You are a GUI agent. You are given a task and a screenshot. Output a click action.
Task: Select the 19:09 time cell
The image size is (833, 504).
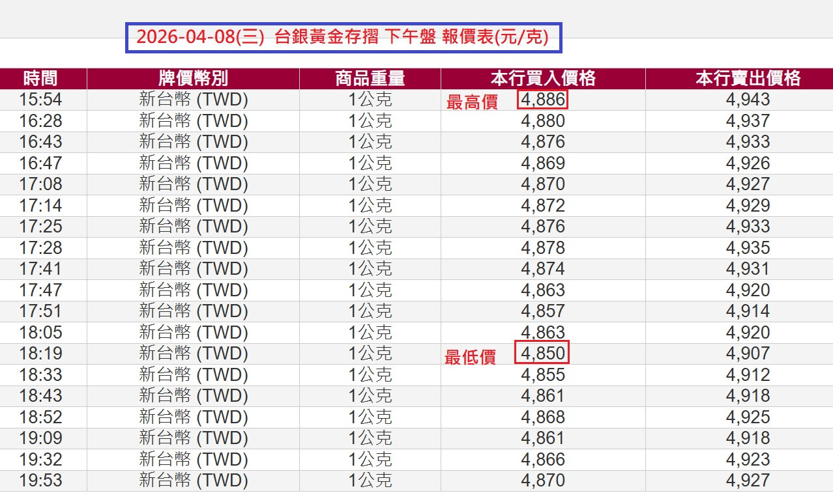(43, 438)
